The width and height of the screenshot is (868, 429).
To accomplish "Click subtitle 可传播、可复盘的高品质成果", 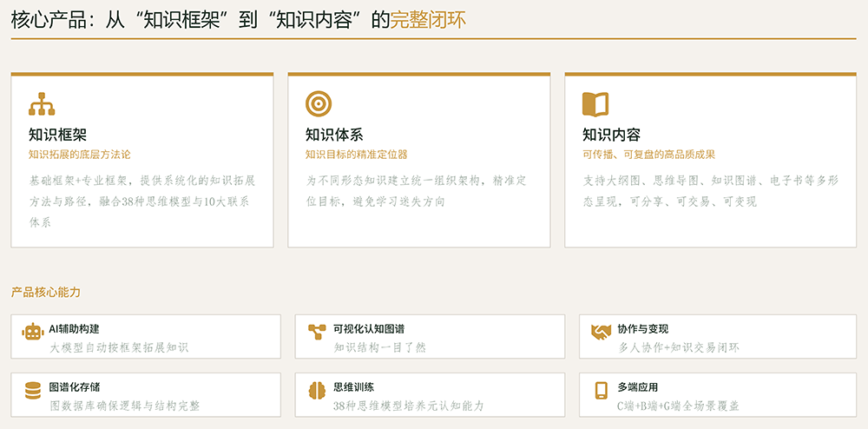I will click(x=648, y=155).
